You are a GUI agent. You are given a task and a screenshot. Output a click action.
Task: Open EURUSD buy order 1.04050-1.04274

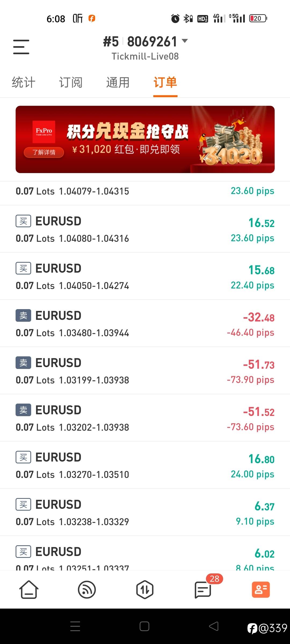pos(145,276)
